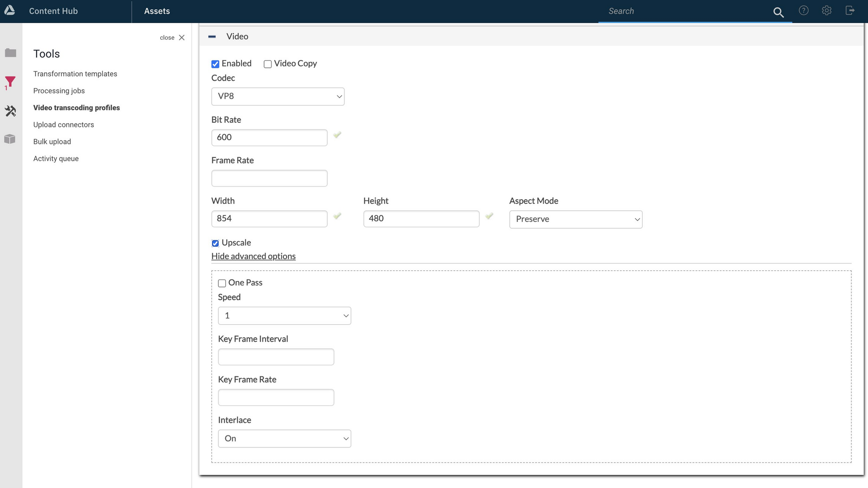Screen dimensions: 868x488
Task: Click the logout icon in top bar
Action: pyautogui.click(x=850, y=11)
